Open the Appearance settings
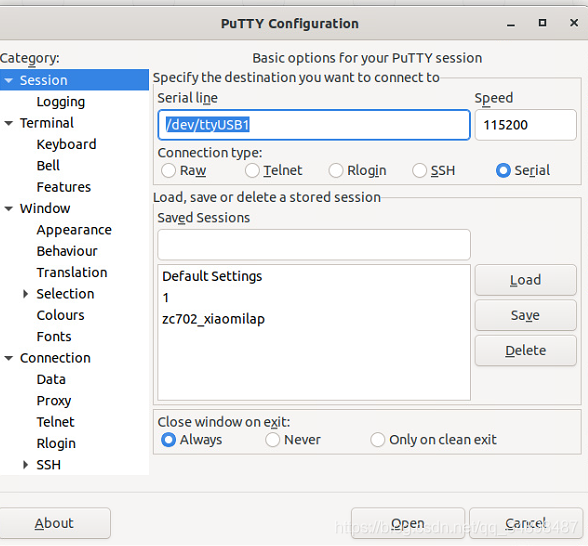 (74, 230)
